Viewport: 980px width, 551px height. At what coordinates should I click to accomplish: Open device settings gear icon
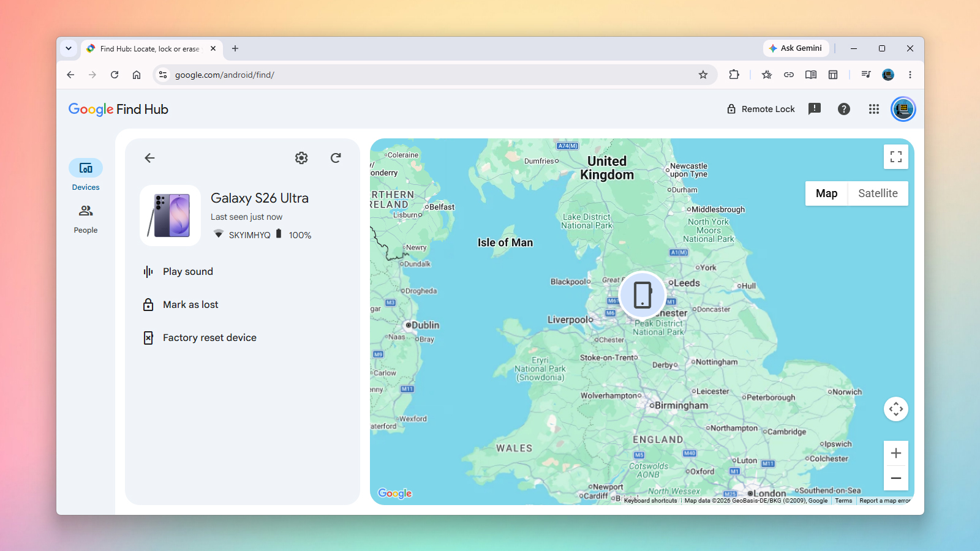301,158
